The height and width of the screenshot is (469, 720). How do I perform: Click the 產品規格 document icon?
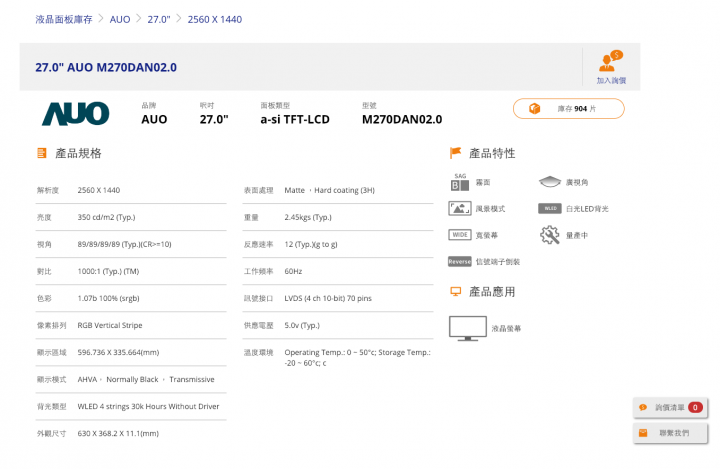(41, 153)
